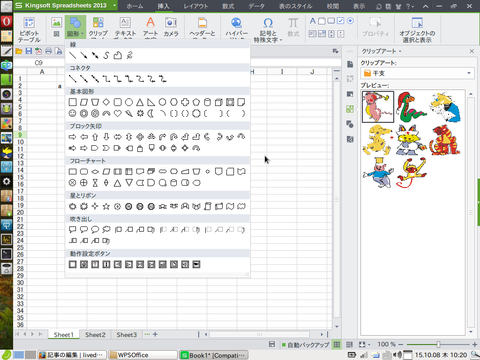Switch to WPSOffice taskbar window

coord(143,355)
